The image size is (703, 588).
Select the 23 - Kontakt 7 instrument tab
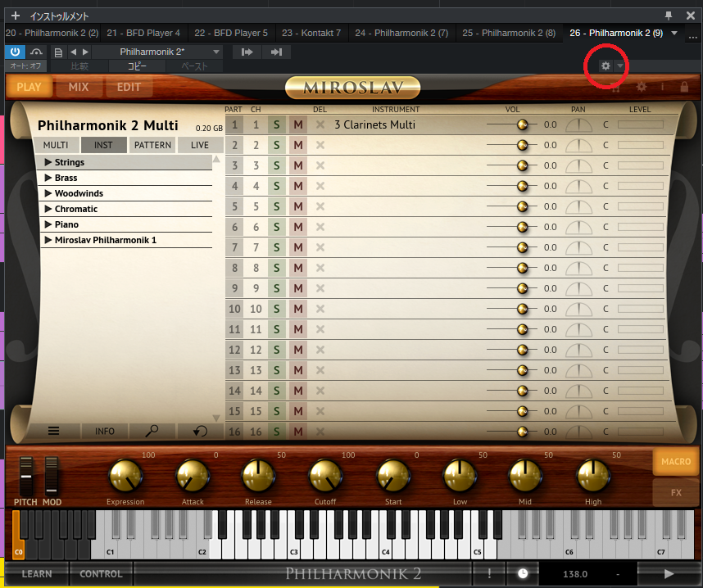click(311, 33)
